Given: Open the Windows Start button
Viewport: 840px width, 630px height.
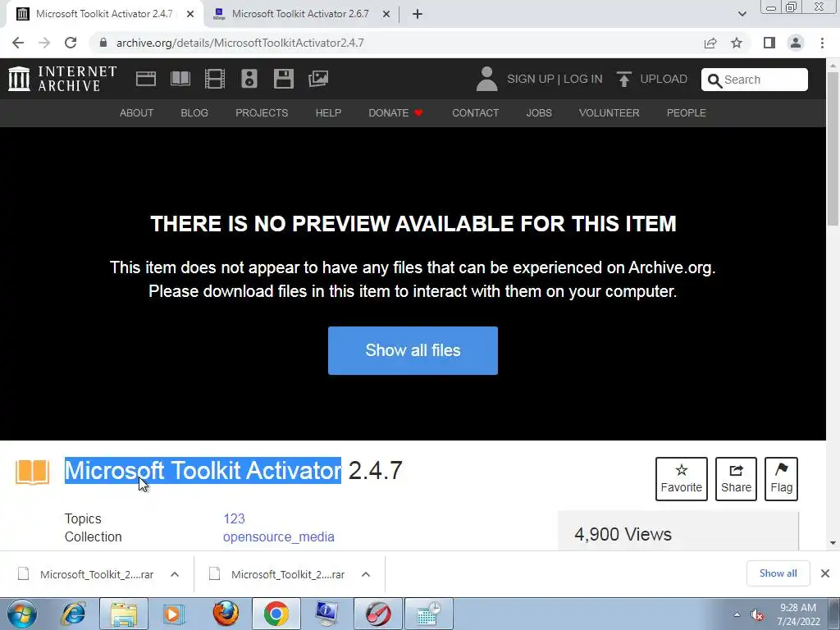Looking at the screenshot, I should pos(22,614).
